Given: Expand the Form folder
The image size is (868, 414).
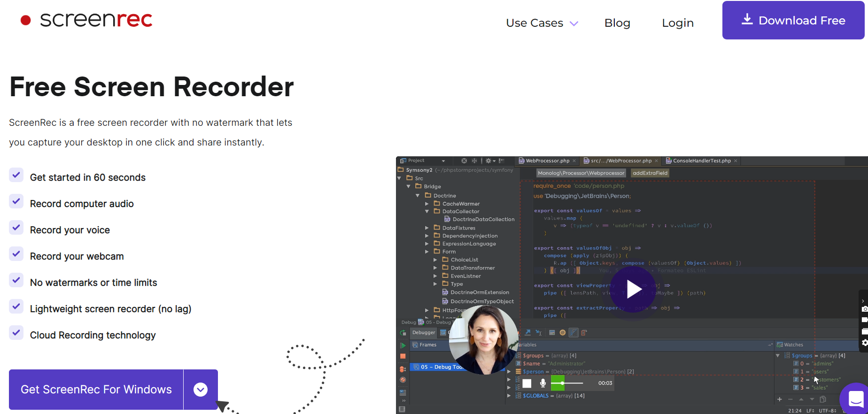Looking at the screenshot, I should 427,252.
